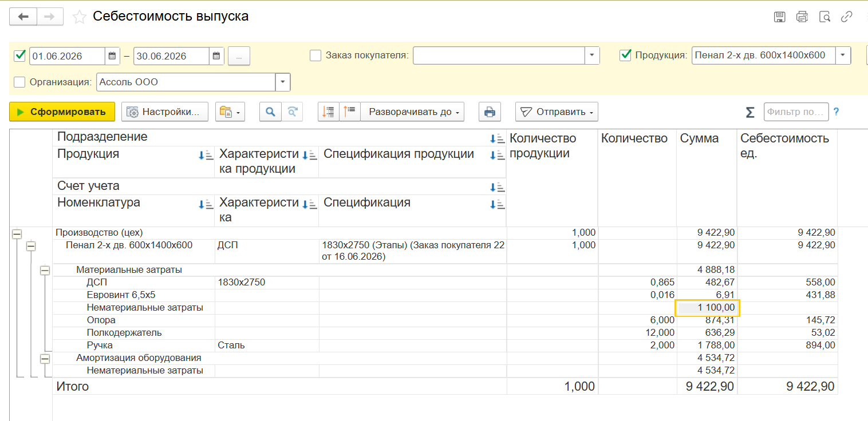Collapse the Пенал 2-х дв. product group
The image size is (868, 421).
coord(31,246)
